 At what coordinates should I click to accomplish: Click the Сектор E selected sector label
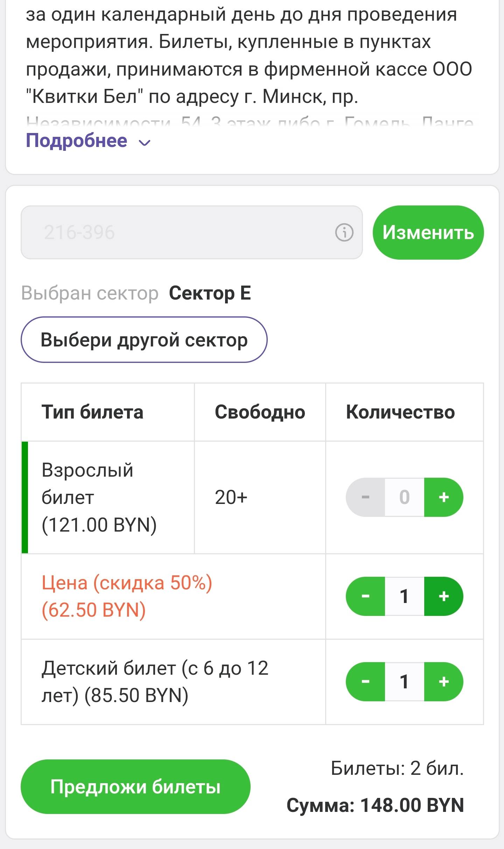[x=210, y=293]
